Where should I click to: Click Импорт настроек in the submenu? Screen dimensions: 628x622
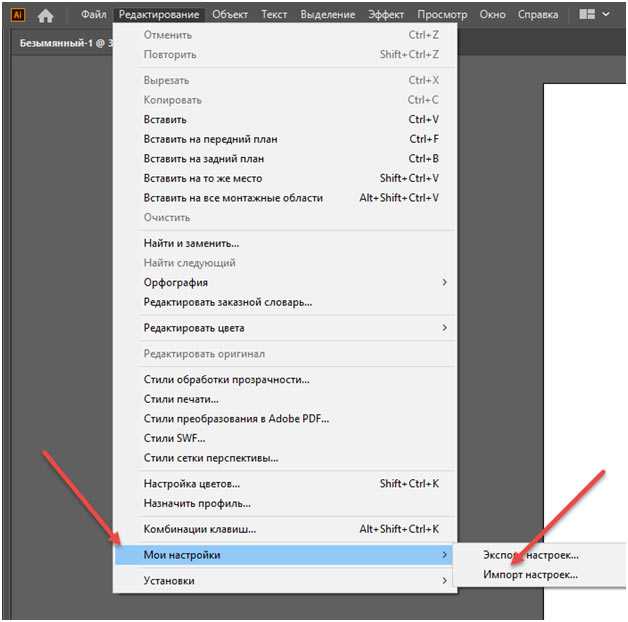click(x=541, y=575)
